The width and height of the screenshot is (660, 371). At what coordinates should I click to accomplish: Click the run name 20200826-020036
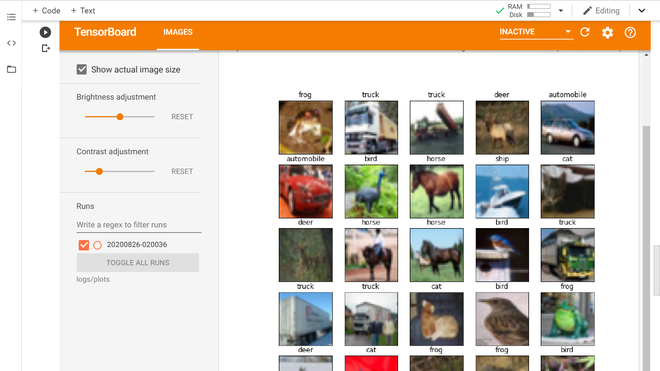pyautogui.click(x=137, y=245)
